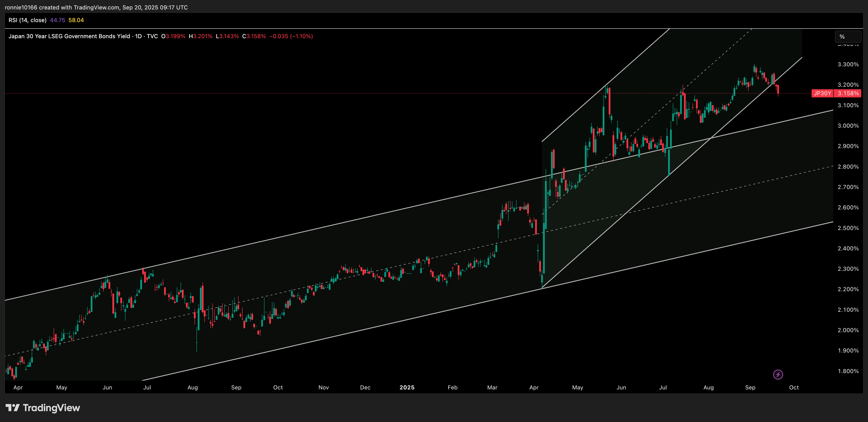The image size is (868, 422).
Task: Click the TradingView logo at bottom left
Action: [43, 408]
